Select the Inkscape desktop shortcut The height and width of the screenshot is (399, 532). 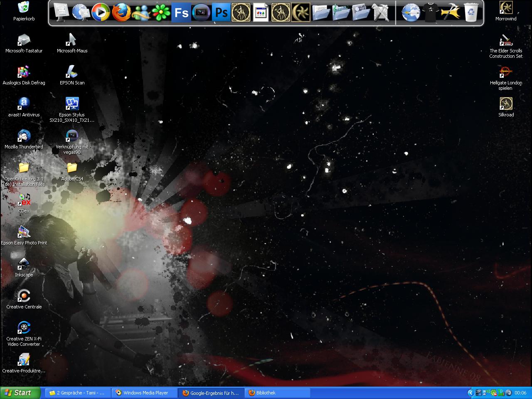coord(24,266)
